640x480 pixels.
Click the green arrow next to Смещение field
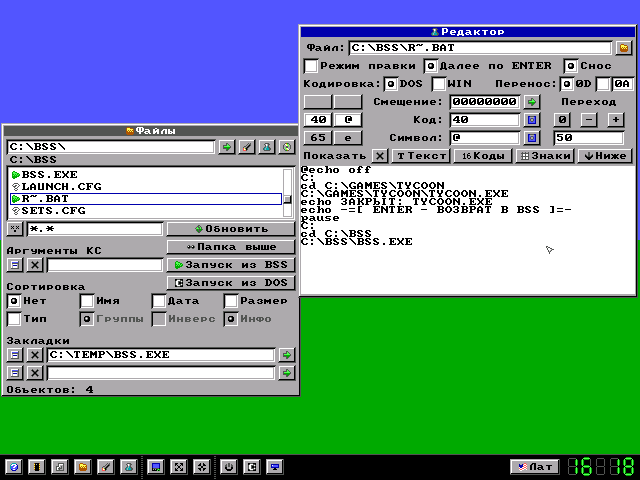tap(531, 102)
